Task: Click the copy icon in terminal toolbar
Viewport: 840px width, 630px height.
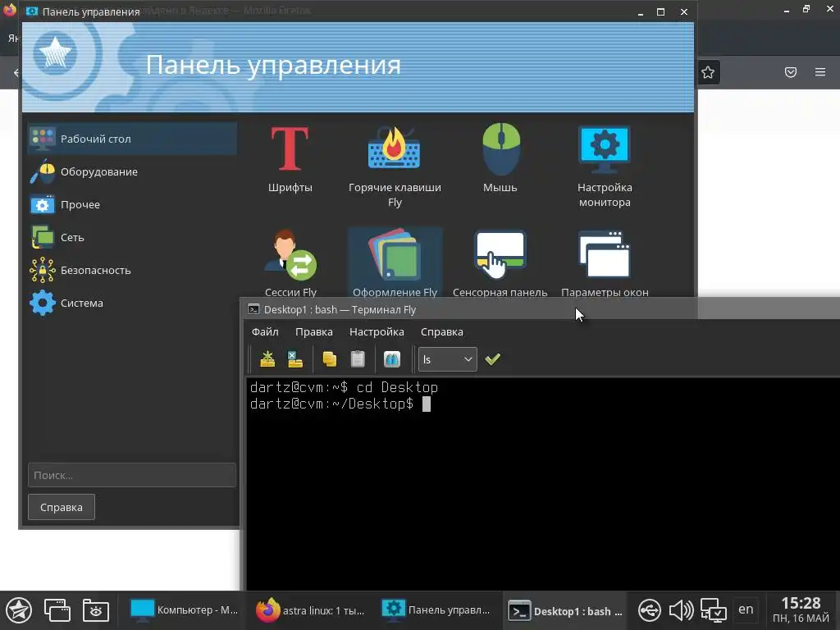Action: tap(330, 359)
